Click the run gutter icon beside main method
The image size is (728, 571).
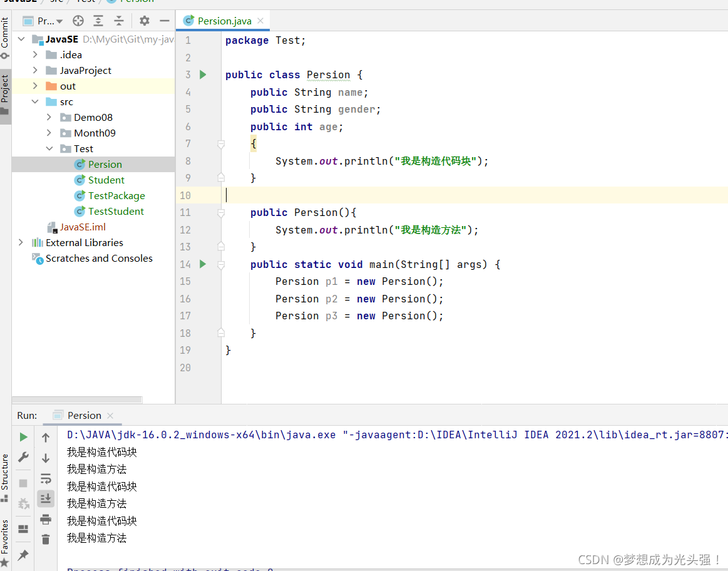pos(203,264)
